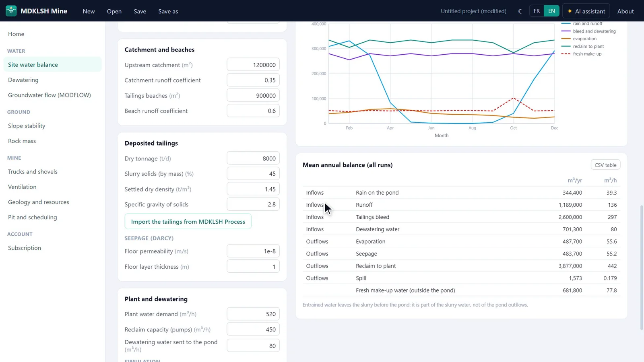Toggle evaporation legend entry
Image resolution: width=644 pixels, height=362 pixels.
click(x=579, y=39)
